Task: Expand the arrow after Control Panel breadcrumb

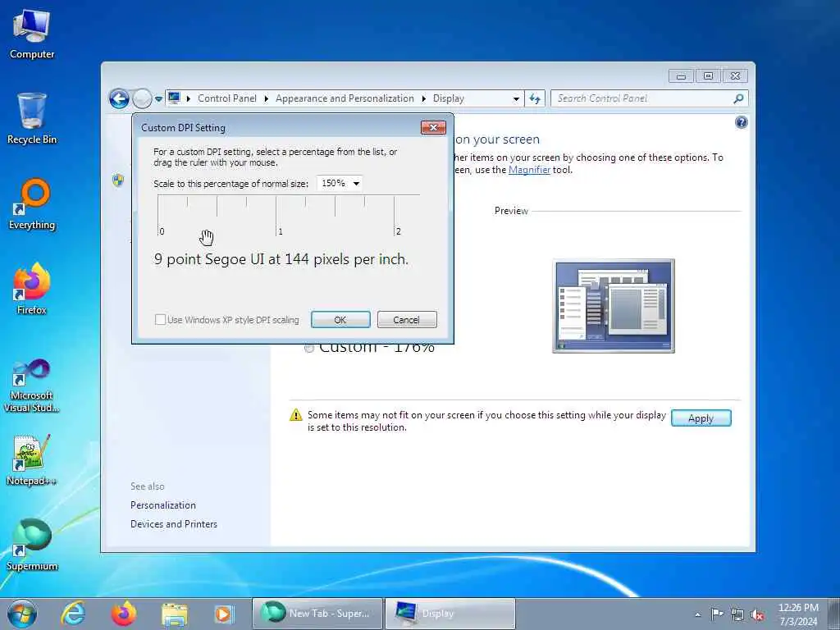Action: click(267, 98)
